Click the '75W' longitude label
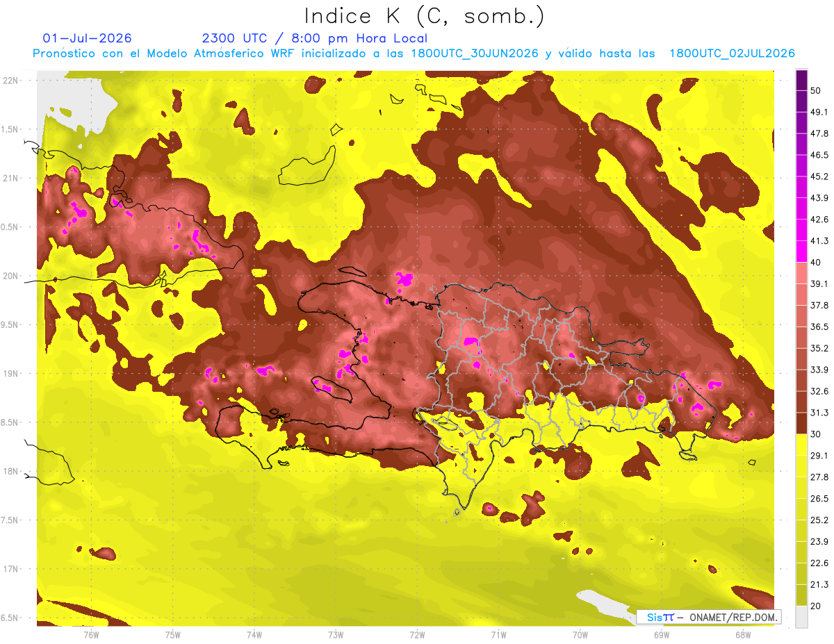Screen dimensions: 834x644 (x=173, y=634)
